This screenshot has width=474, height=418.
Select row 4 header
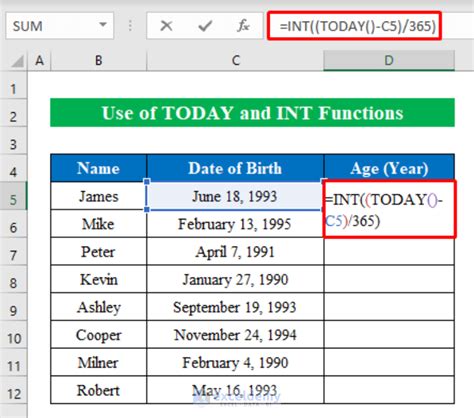(x=13, y=168)
